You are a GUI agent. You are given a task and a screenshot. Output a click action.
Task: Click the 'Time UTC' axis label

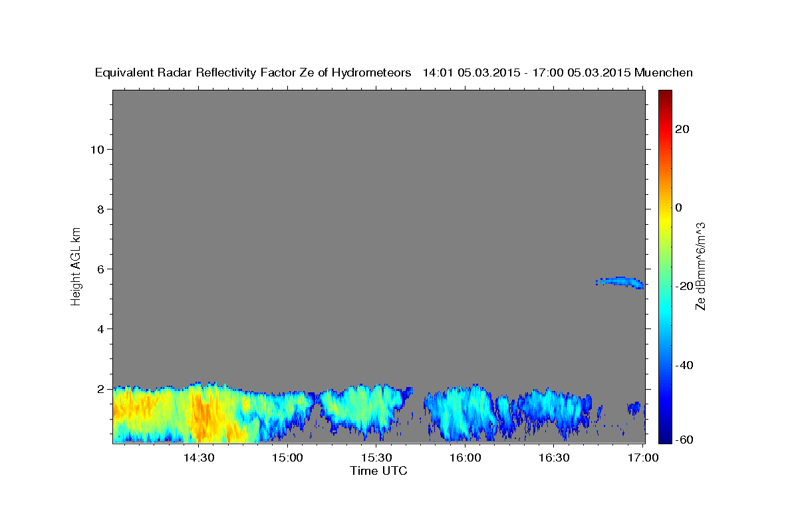(378, 471)
